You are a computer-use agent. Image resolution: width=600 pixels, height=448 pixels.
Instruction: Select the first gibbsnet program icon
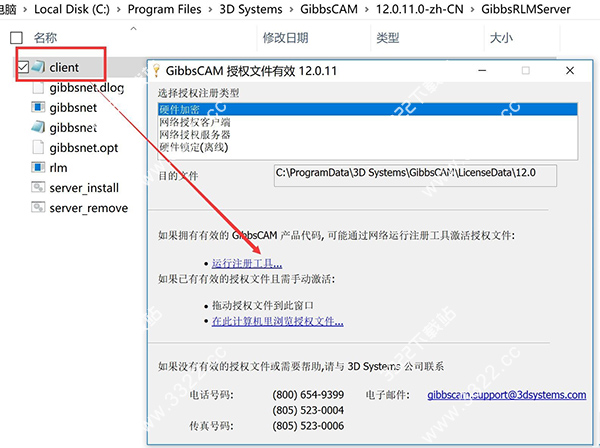pos(38,107)
